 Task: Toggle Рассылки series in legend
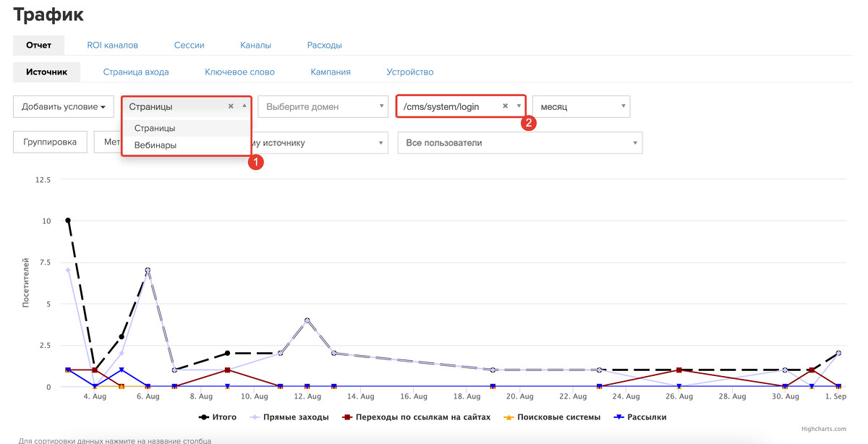pyautogui.click(x=640, y=417)
